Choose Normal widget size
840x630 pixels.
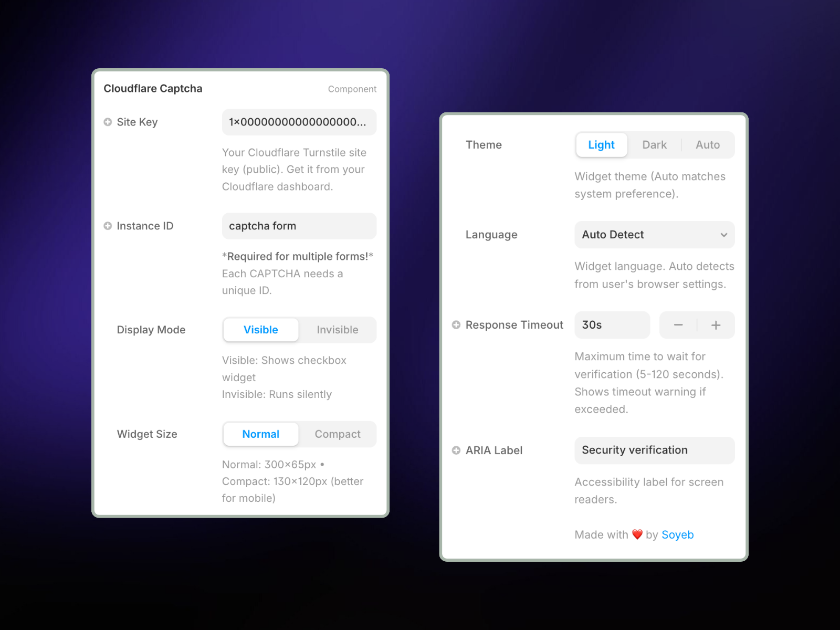tap(260, 434)
